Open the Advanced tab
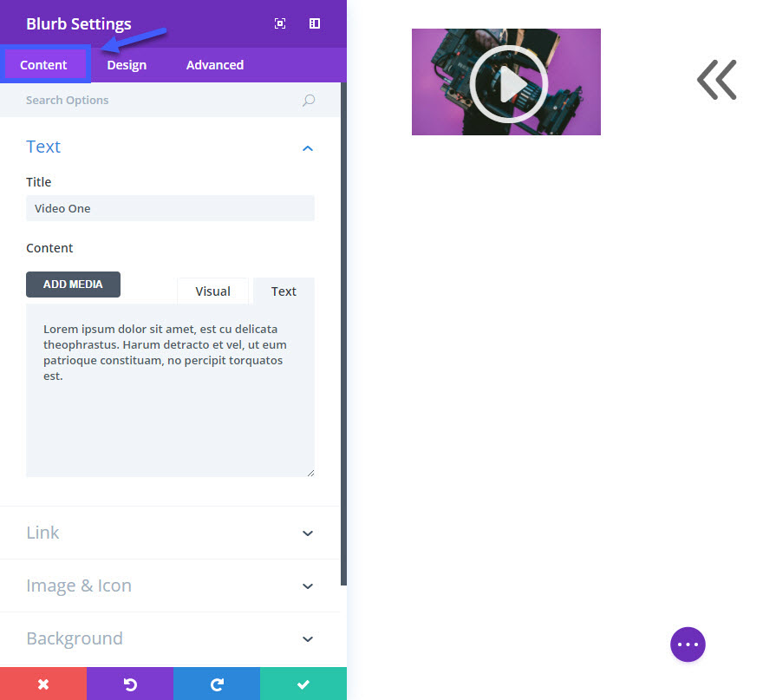Image resolution: width=763 pixels, height=700 pixels. pos(215,65)
